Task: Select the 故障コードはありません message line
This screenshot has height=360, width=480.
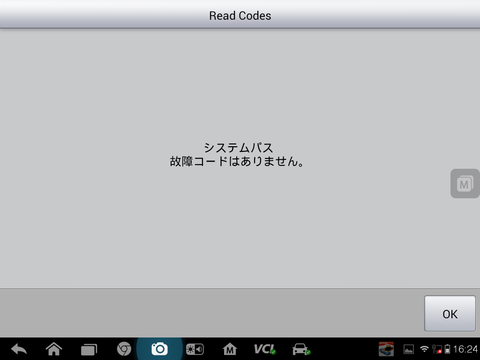Action: tap(237, 161)
